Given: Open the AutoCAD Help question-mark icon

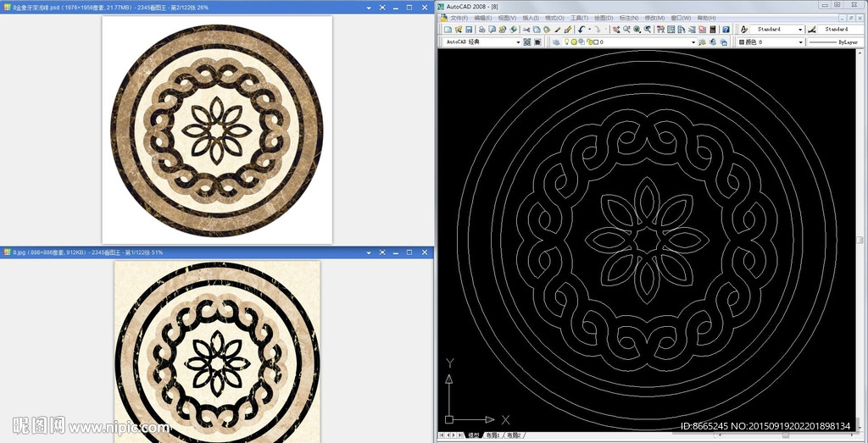Looking at the screenshot, I should coord(726,30).
